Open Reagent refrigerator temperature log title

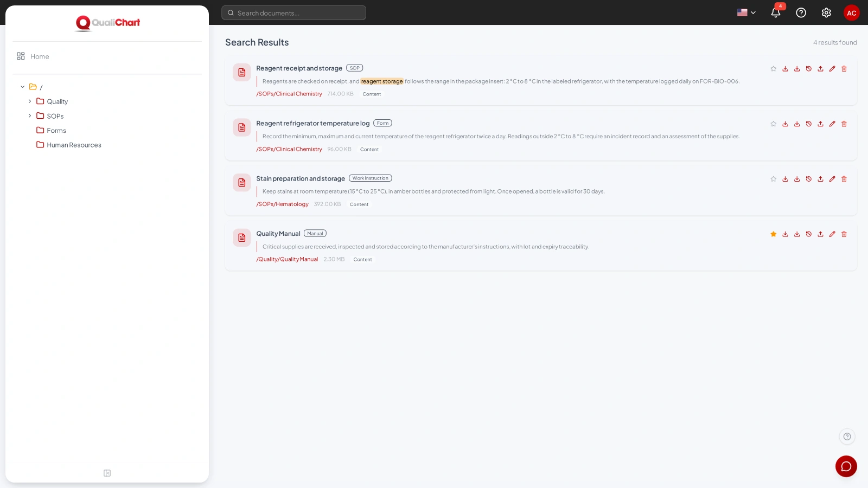click(x=312, y=124)
